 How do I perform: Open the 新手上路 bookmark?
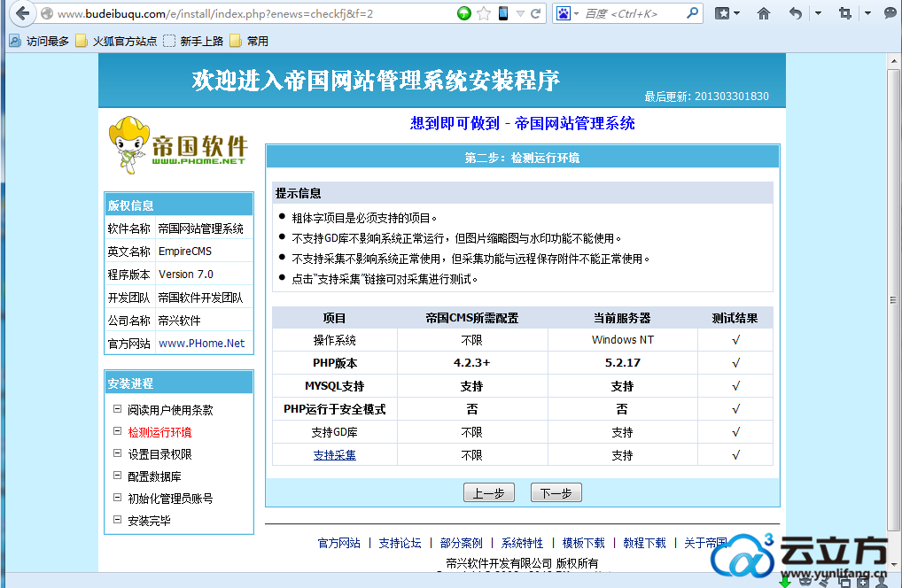coord(193,41)
